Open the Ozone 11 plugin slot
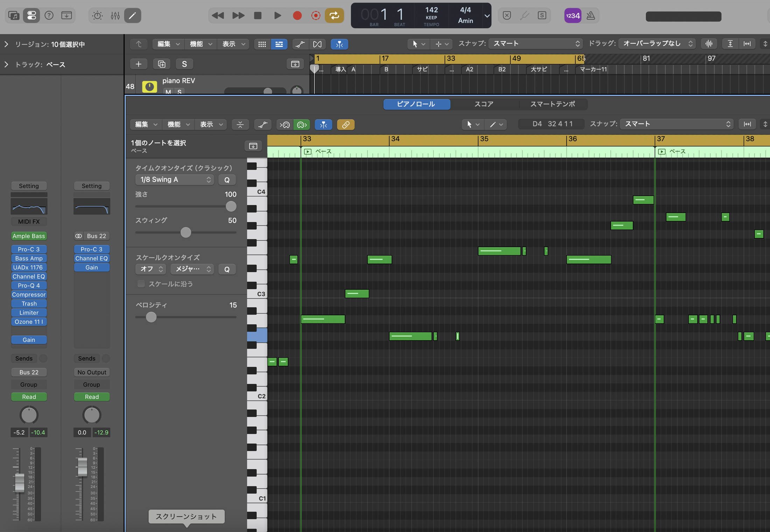 point(29,322)
